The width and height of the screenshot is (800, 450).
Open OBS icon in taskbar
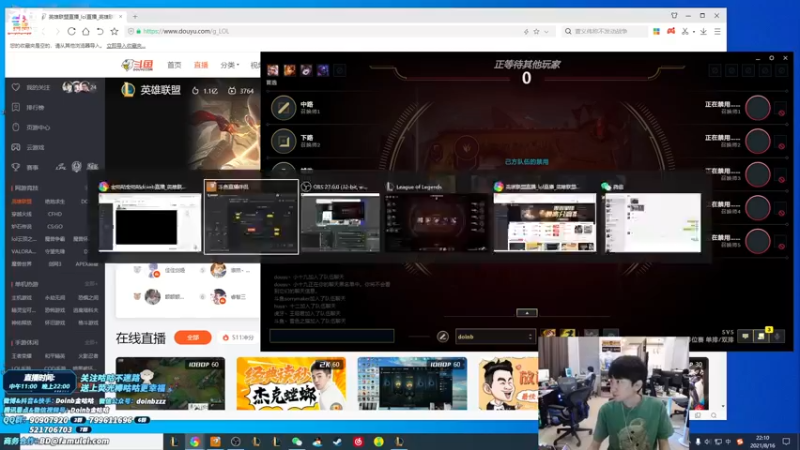point(235,441)
